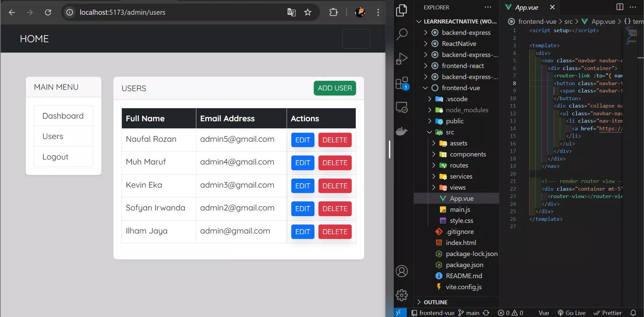Image resolution: width=644 pixels, height=317 pixels.
Task: Open Dashboard in main menu
Action: (63, 116)
